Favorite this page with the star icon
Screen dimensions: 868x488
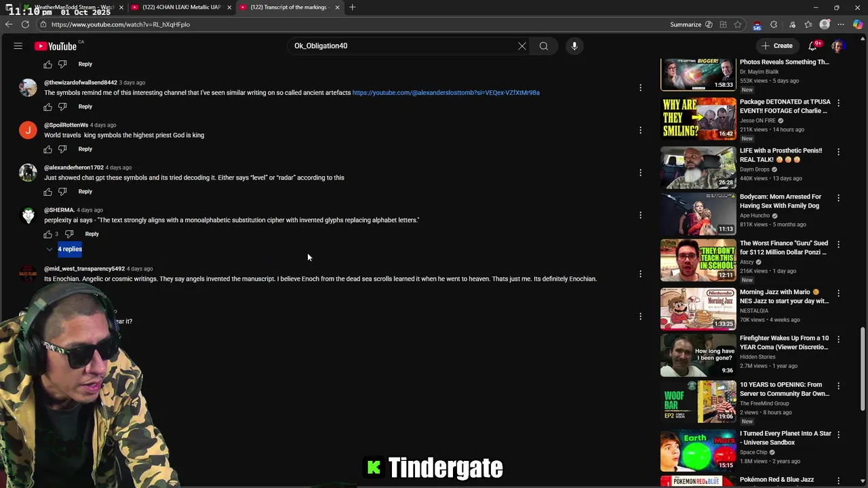[738, 24]
